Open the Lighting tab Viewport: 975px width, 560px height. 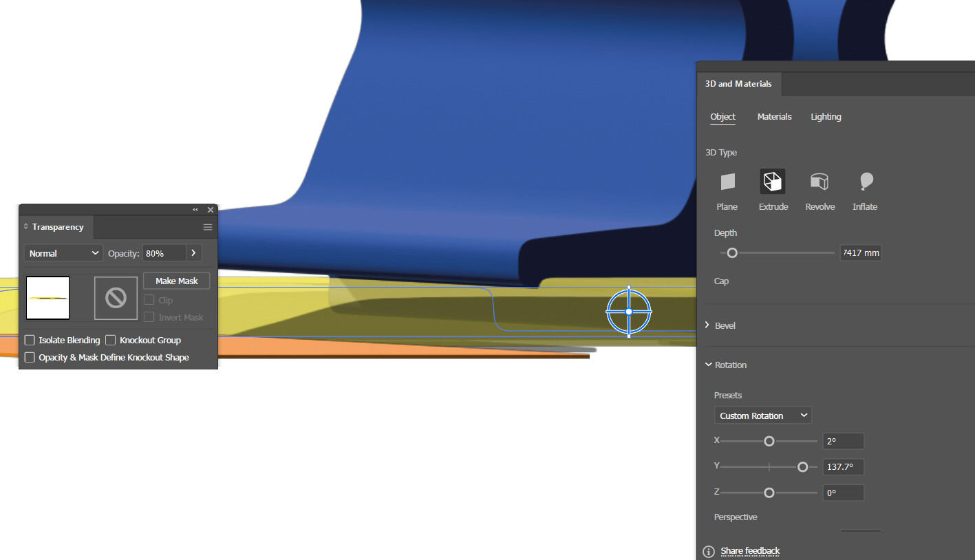click(x=826, y=116)
